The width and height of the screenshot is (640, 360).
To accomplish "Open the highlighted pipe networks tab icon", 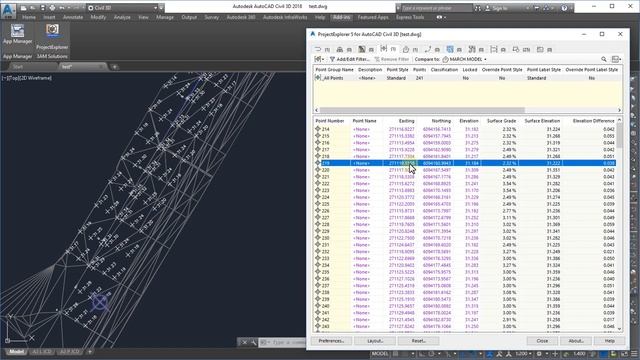I will [x=449, y=49].
